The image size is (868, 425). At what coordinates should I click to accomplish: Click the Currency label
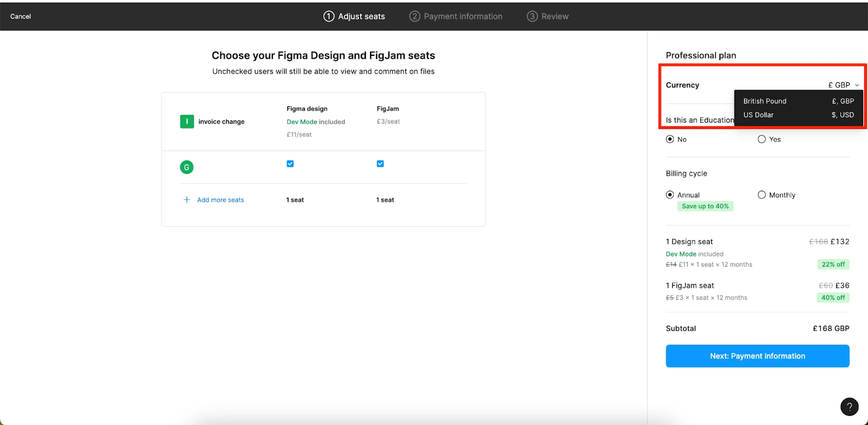[682, 85]
